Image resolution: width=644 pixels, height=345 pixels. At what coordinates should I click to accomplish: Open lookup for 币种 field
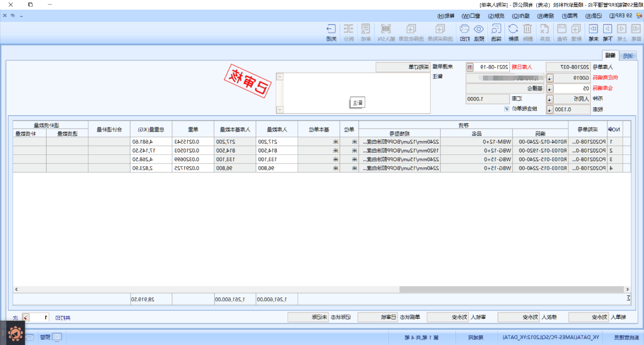(x=550, y=99)
